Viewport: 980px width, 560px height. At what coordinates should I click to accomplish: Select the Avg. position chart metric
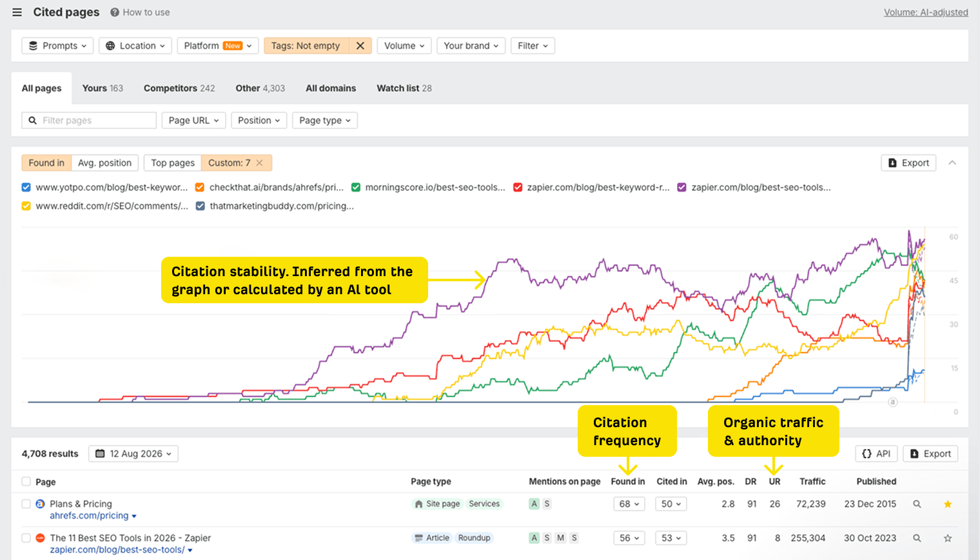(x=104, y=163)
